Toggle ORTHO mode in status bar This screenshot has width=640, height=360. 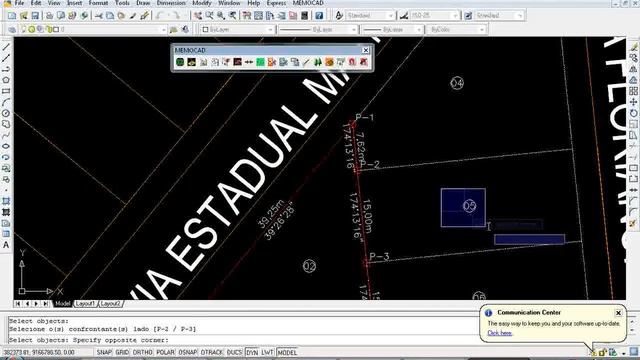pos(142,352)
